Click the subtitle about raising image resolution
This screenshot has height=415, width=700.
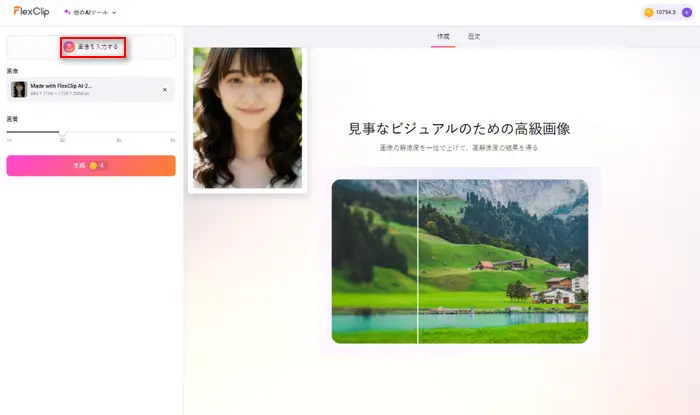459,148
